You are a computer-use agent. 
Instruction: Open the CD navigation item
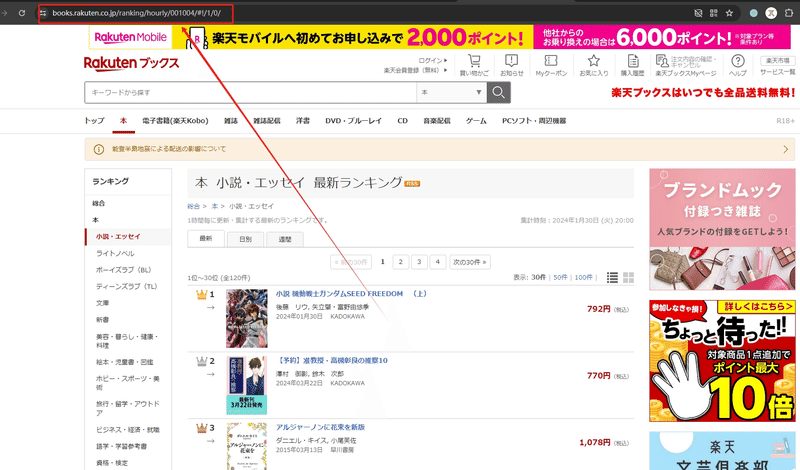(x=403, y=121)
